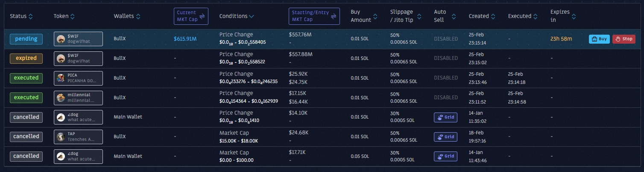644x172 pixels.
Task: Sort the Executed column
Action: point(536,16)
